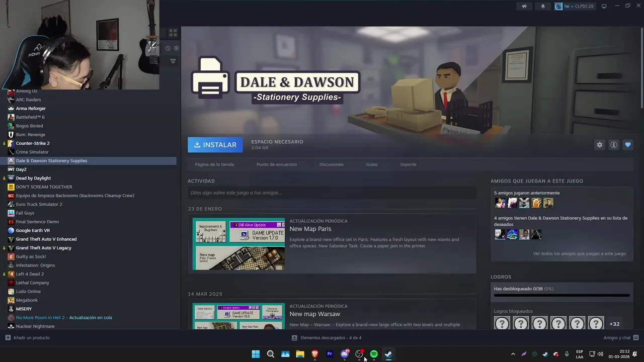View all friends who play this game
This screenshot has width=644, height=362.
pos(580,253)
